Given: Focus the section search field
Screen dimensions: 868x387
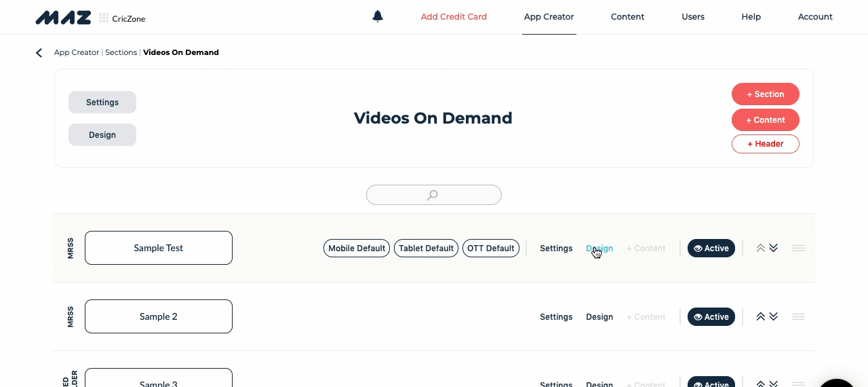Looking at the screenshot, I should (434, 195).
